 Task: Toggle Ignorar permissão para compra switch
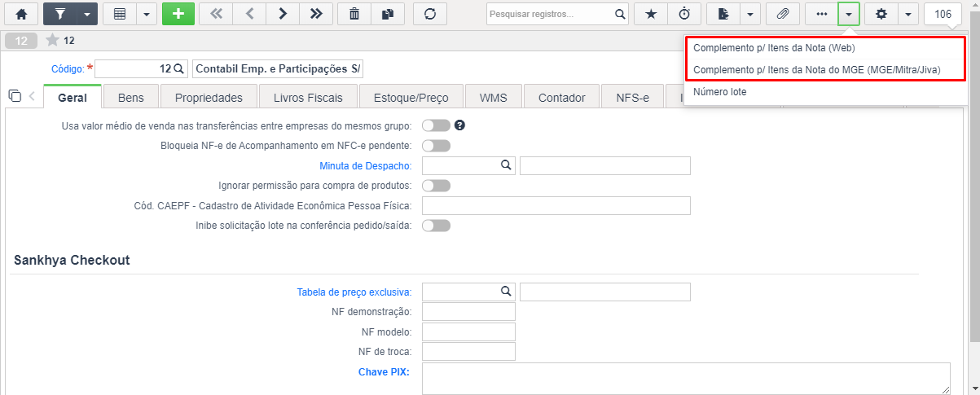pos(436,186)
